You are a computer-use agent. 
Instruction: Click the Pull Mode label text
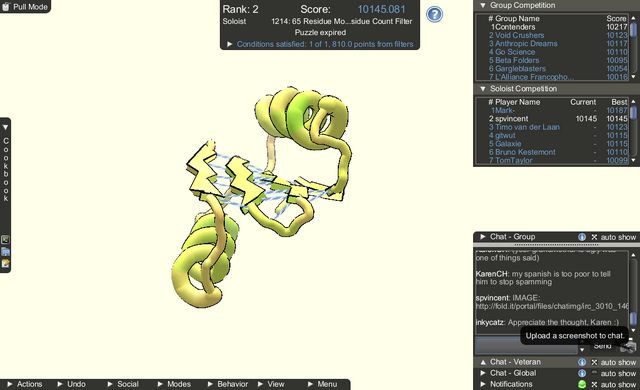tap(30, 7)
